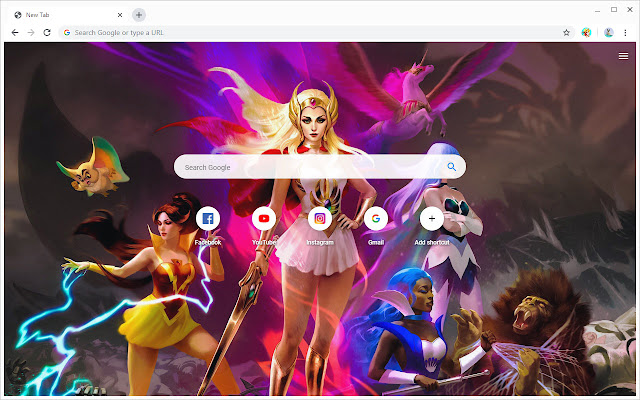Open the YouTube shortcut icon
Image resolution: width=640 pixels, height=400 pixels.
click(x=264, y=218)
